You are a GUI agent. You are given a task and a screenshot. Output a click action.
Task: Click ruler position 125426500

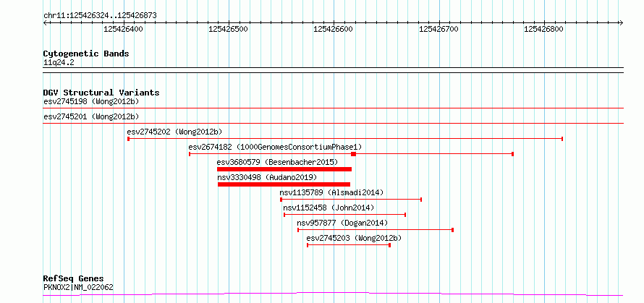pyautogui.click(x=229, y=29)
